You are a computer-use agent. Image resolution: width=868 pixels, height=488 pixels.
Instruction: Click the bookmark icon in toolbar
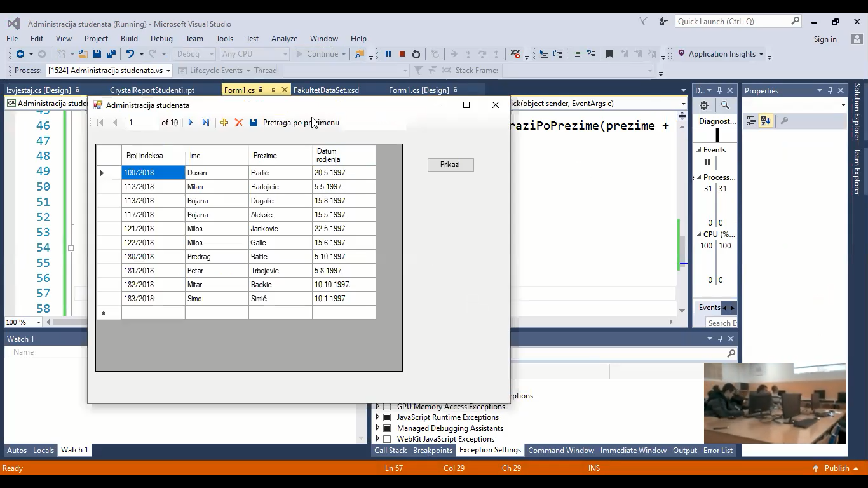click(609, 54)
